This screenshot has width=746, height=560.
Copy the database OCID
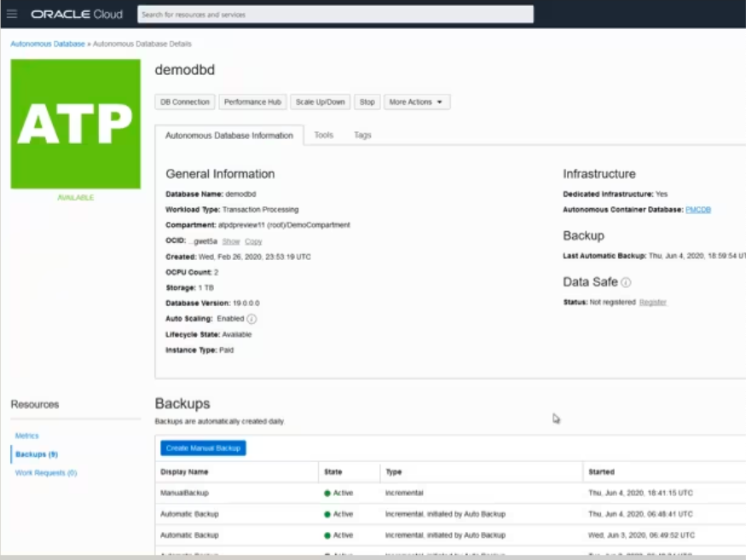point(253,241)
